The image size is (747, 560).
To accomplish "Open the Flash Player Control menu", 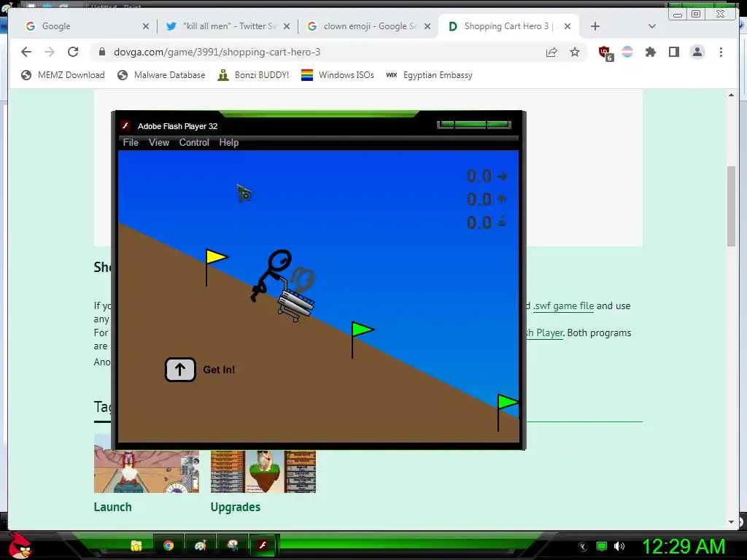I will [194, 142].
